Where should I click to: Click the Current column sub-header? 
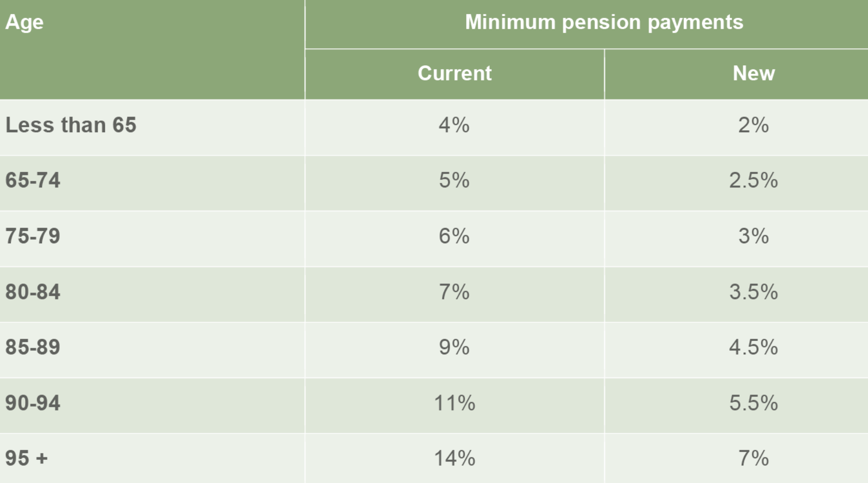(x=454, y=73)
